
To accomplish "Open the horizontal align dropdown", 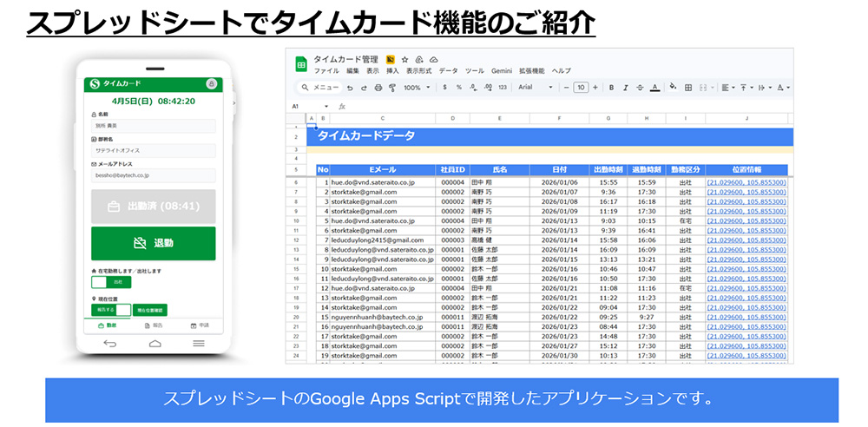I will (x=727, y=88).
